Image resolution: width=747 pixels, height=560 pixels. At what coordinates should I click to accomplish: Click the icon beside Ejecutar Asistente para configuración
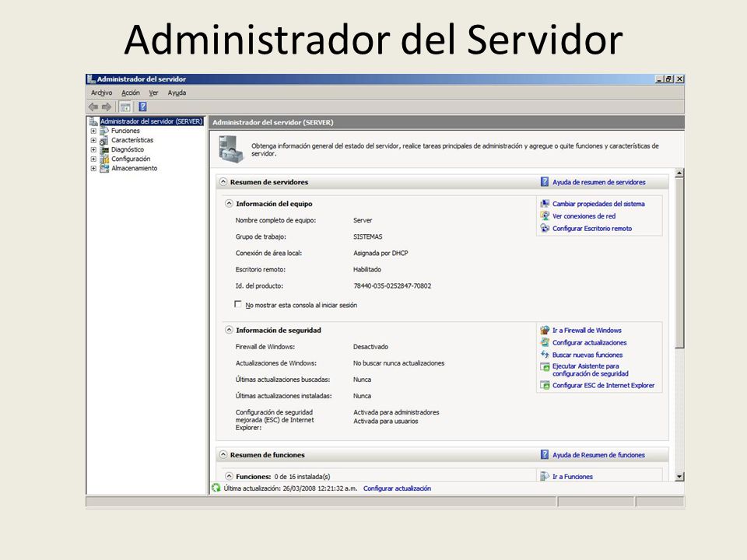click(545, 366)
